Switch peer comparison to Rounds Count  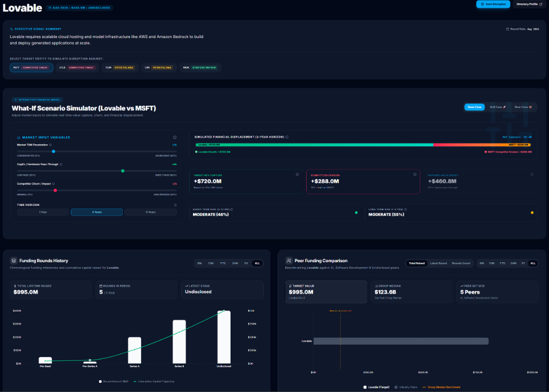461,263
